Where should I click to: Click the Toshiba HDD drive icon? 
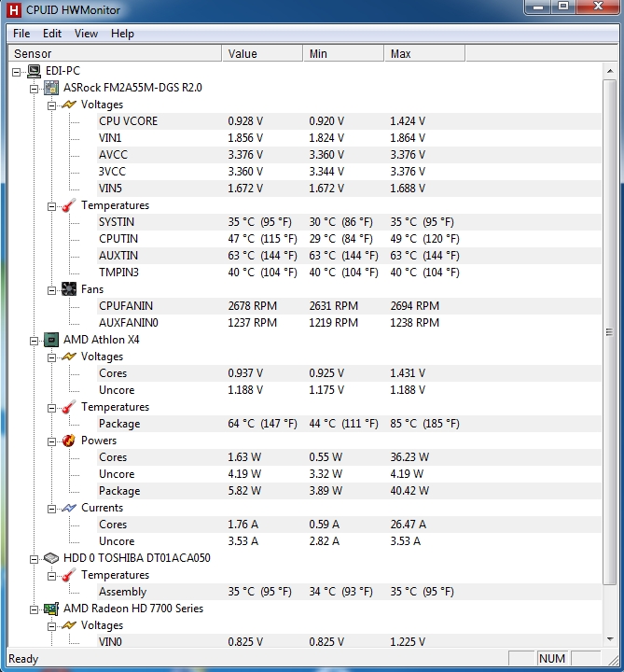(x=51, y=558)
